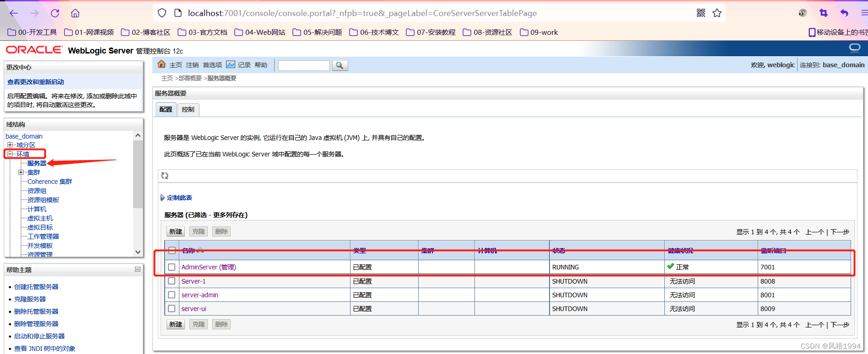This screenshot has width=868, height=354.
Task: Switch to the 控制 tab
Action: pos(188,109)
